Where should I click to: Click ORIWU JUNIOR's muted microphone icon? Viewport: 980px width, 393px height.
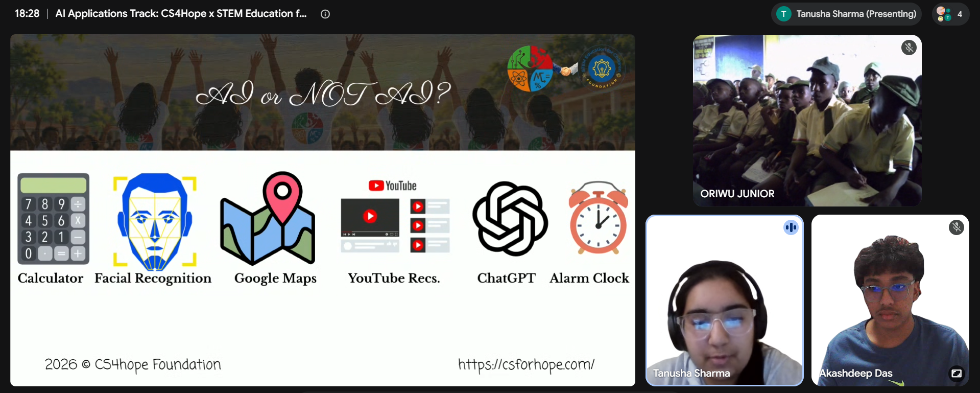909,48
